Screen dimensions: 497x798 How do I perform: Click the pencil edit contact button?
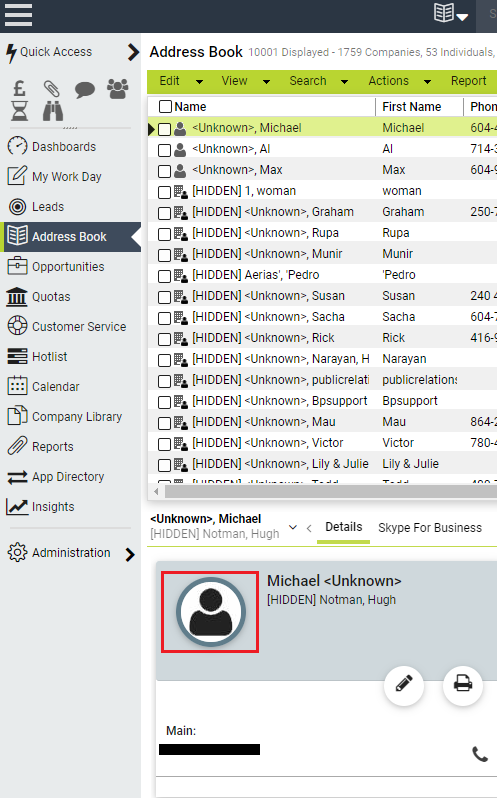(x=404, y=685)
